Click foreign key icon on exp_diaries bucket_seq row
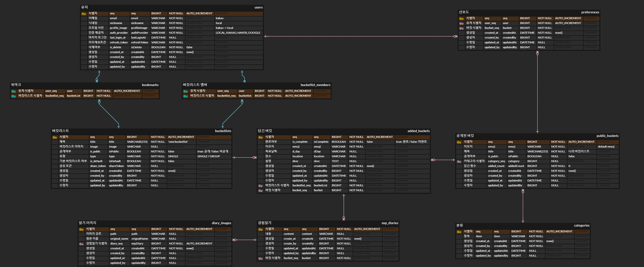644x267 pixels. (260, 259)
